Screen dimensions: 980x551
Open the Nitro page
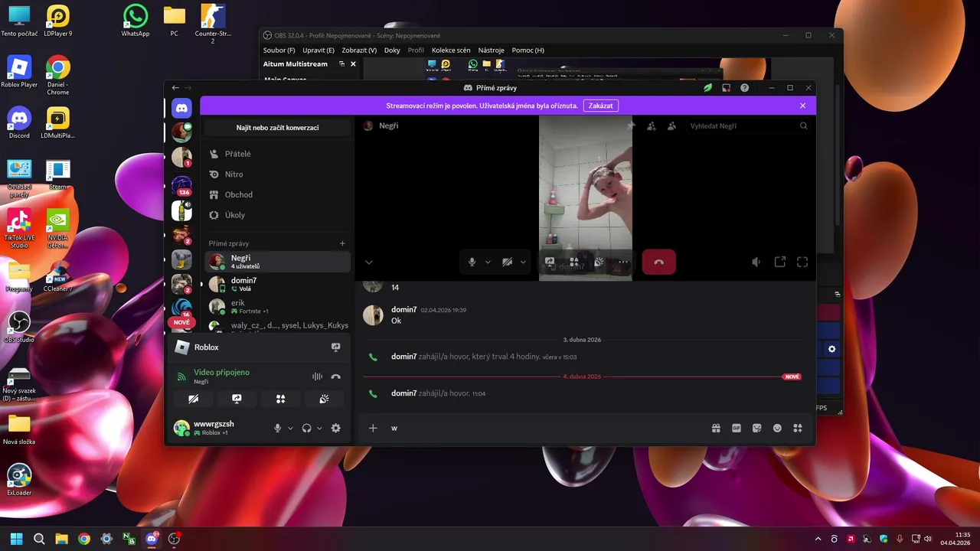pos(277,174)
